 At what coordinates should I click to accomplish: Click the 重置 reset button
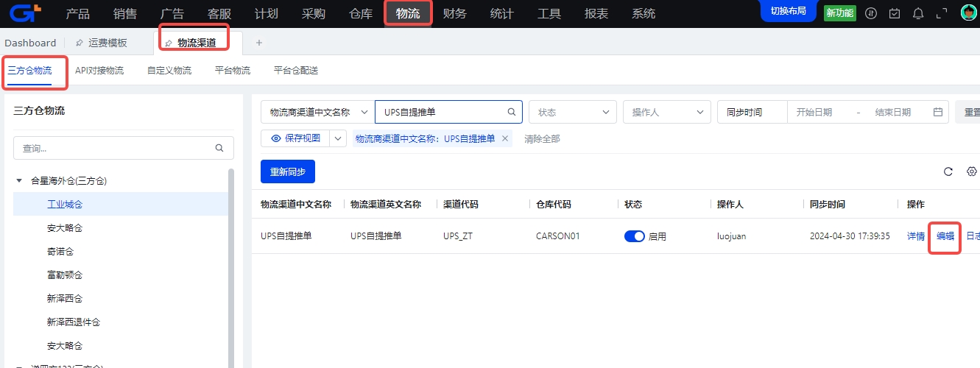click(x=967, y=112)
